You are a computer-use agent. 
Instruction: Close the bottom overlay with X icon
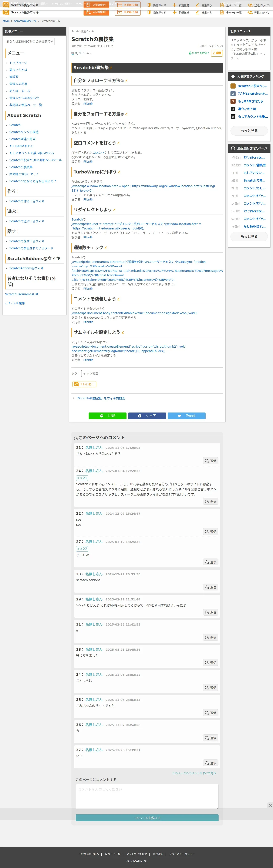tap(270, 805)
